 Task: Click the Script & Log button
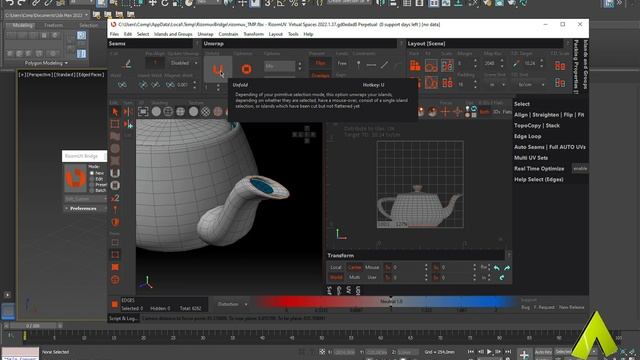tap(124, 318)
